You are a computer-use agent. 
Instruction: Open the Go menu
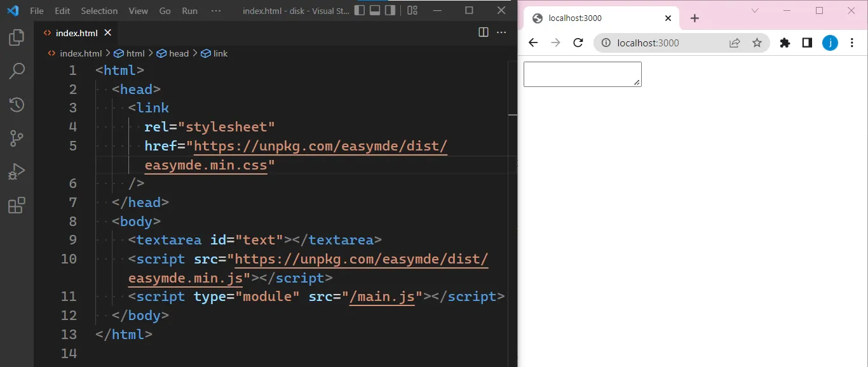coord(165,11)
